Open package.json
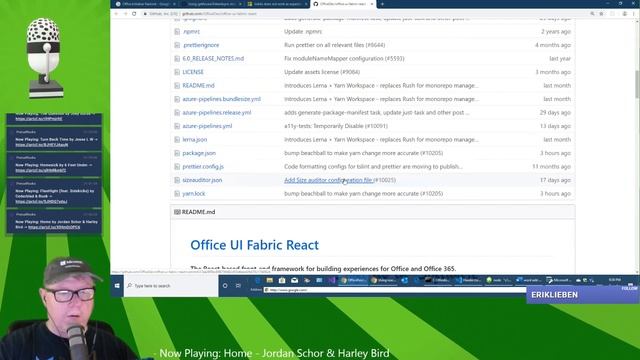This screenshot has height=360, width=640. coord(199,153)
